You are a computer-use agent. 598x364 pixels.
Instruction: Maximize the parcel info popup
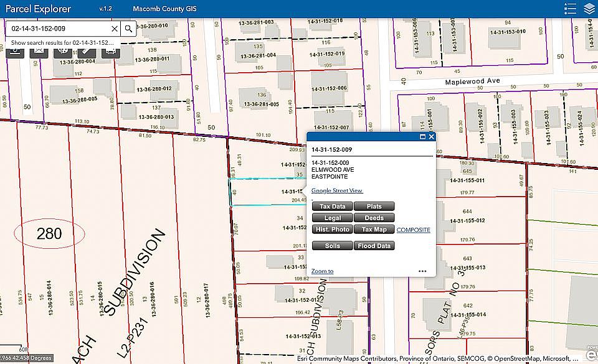pos(422,137)
